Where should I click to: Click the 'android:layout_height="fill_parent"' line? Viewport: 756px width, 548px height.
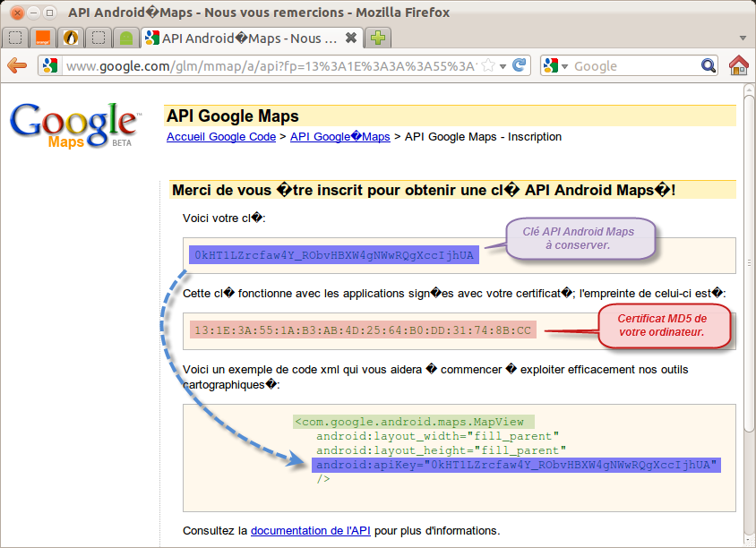tap(442, 450)
